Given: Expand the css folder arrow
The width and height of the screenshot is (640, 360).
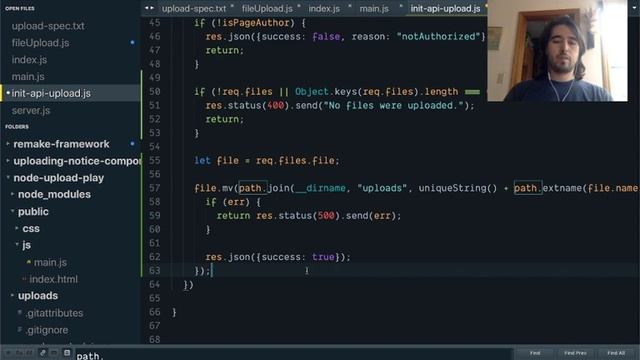Looking at the screenshot, I should click(17, 228).
